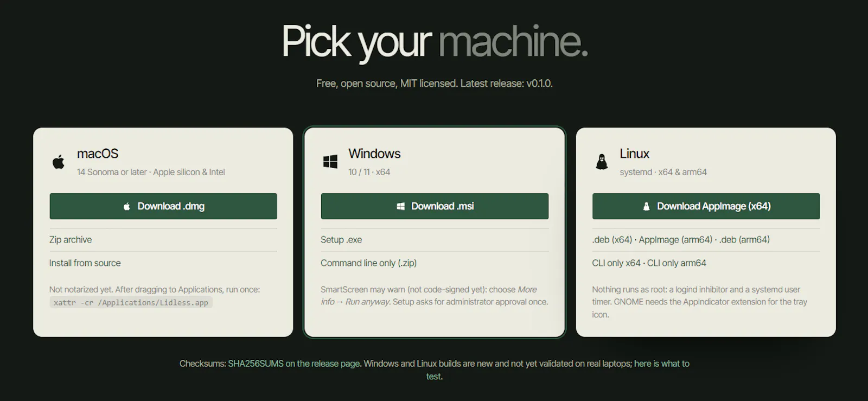Click the '10 / 11 · x64' requirement text
The height and width of the screenshot is (401, 868).
(x=369, y=172)
